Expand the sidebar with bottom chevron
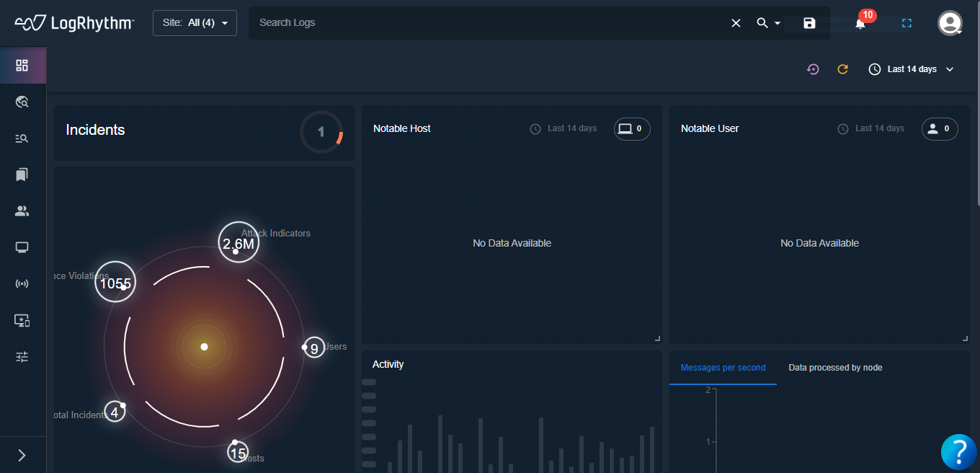Image resolution: width=980 pixels, height=473 pixels. (22, 455)
